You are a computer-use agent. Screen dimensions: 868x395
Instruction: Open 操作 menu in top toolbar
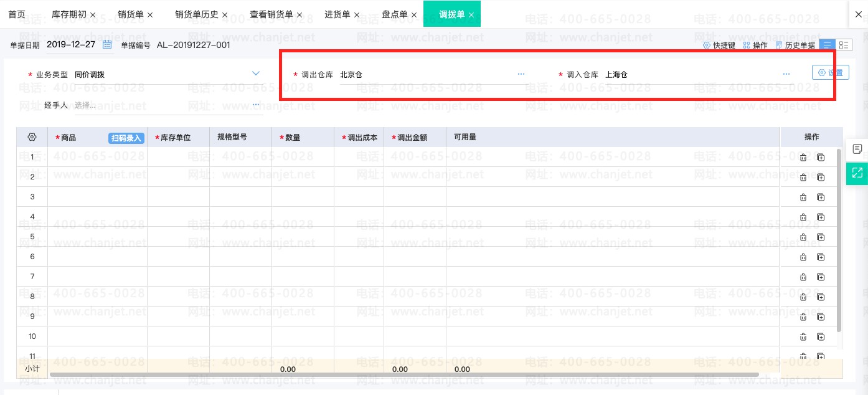[x=755, y=45]
